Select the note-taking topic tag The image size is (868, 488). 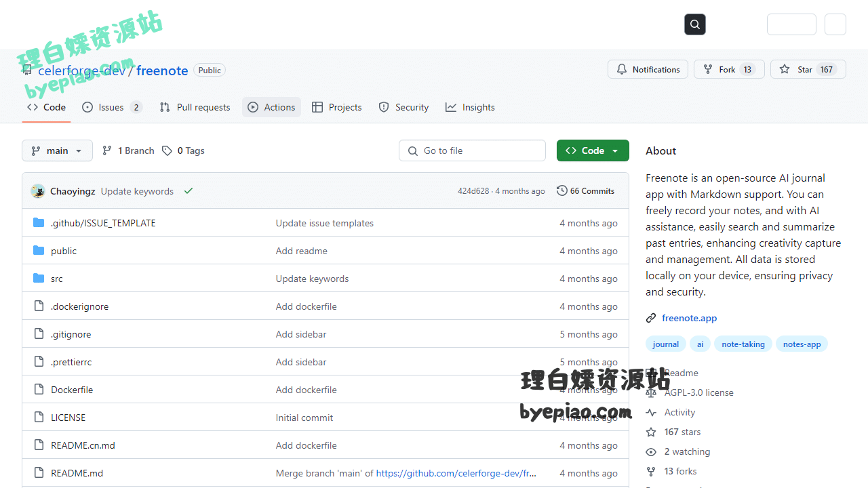[x=743, y=344]
